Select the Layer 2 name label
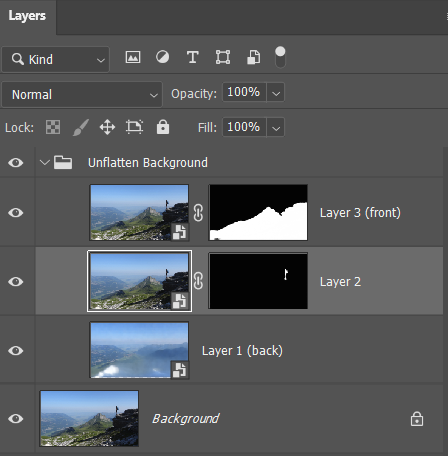448x456 pixels. 340,282
